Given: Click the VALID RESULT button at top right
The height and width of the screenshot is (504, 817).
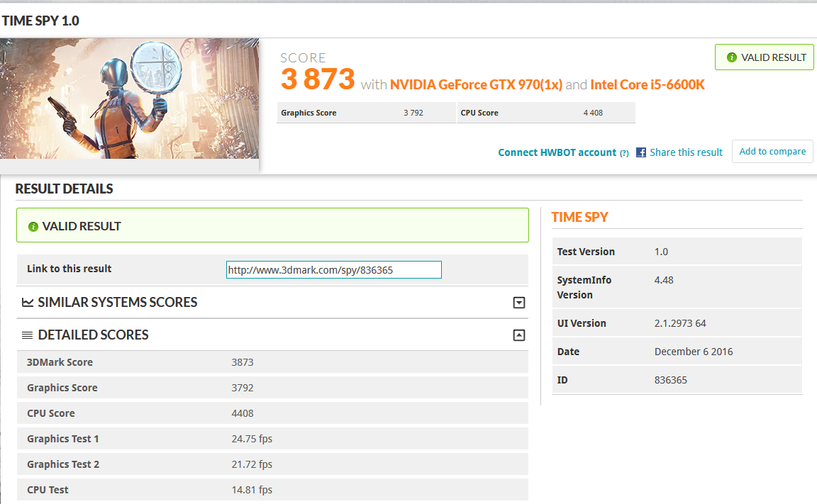Looking at the screenshot, I should pos(765,57).
